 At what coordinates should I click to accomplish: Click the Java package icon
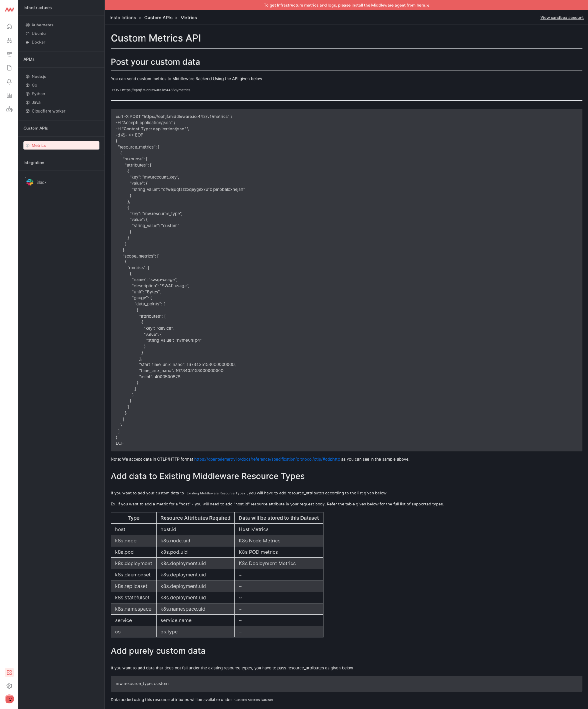click(x=27, y=102)
